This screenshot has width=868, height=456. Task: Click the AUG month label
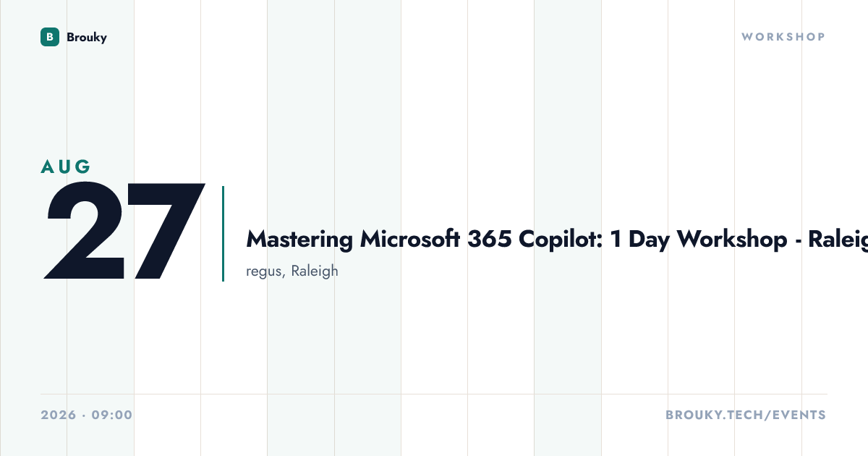pyautogui.click(x=66, y=166)
